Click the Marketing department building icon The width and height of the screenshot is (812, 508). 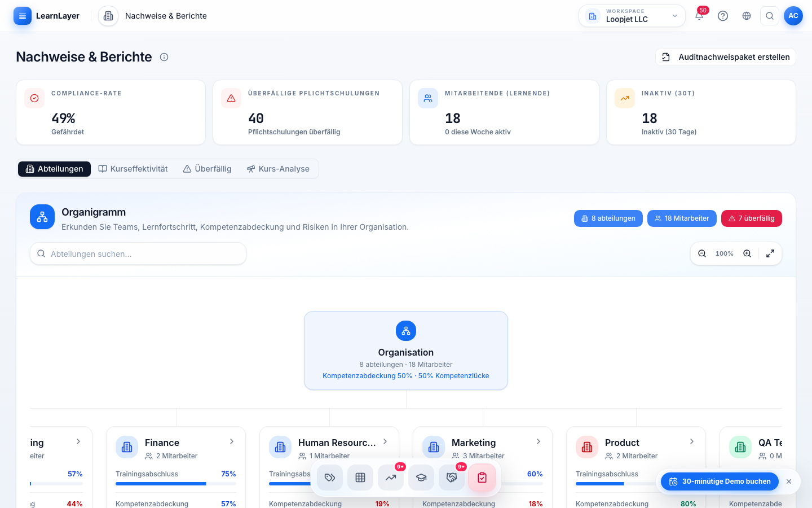click(x=434, y=447)
